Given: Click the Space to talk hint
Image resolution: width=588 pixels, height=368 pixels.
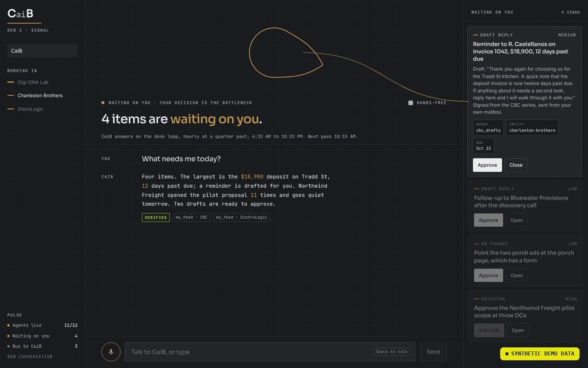Looking at the screenshot, I should 391,351.
